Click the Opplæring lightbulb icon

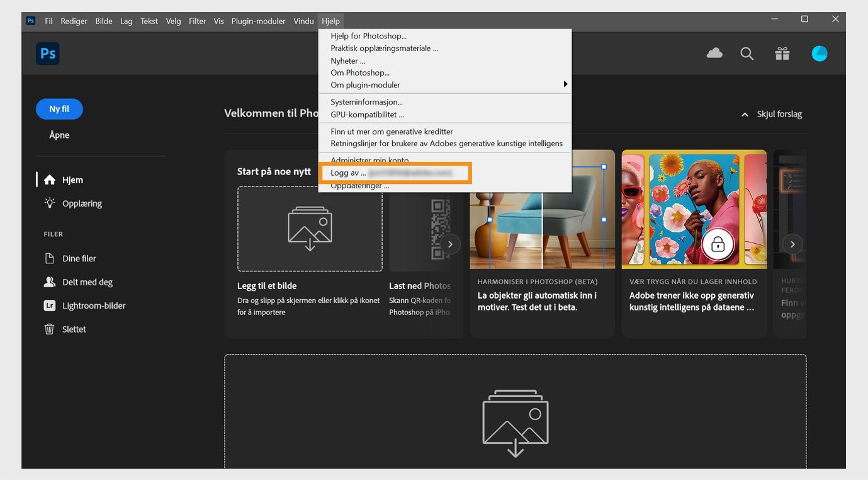click(49, 203)
